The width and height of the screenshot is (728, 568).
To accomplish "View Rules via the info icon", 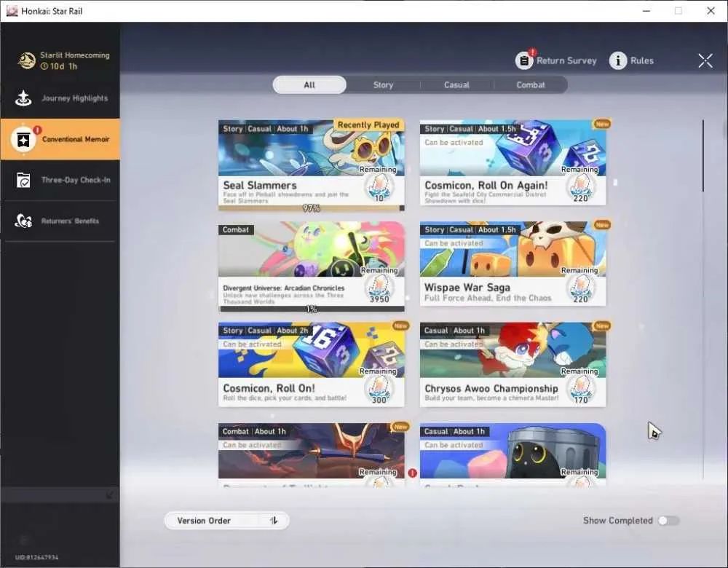I will pos(618,60).
